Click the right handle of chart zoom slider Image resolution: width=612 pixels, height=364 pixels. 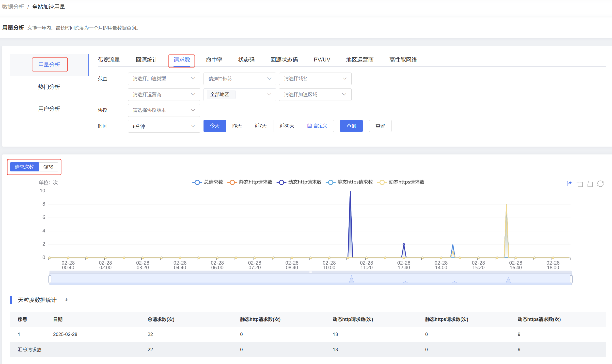[x=571, y=279]
